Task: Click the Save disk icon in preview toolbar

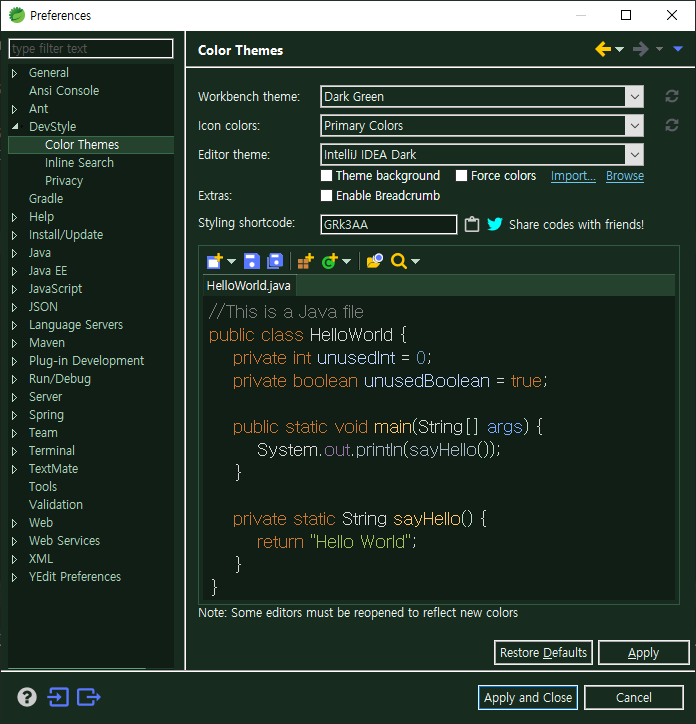Action: (252, 261)
